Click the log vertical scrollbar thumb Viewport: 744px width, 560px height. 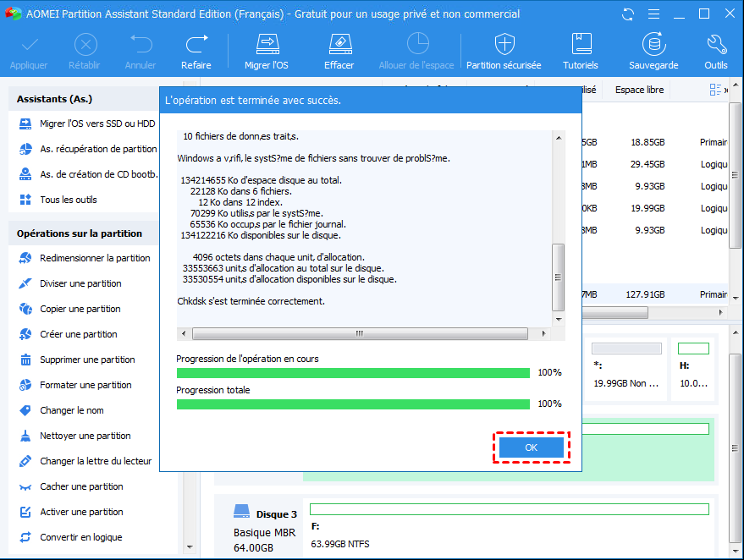pos(559,277)
